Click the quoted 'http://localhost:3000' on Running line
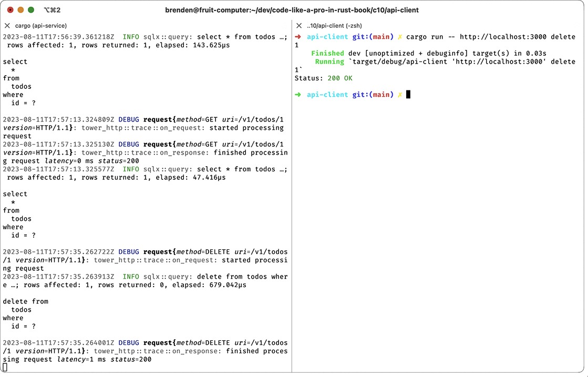Image resolution: width=588 pixels, height=377 pixels. 499,62
